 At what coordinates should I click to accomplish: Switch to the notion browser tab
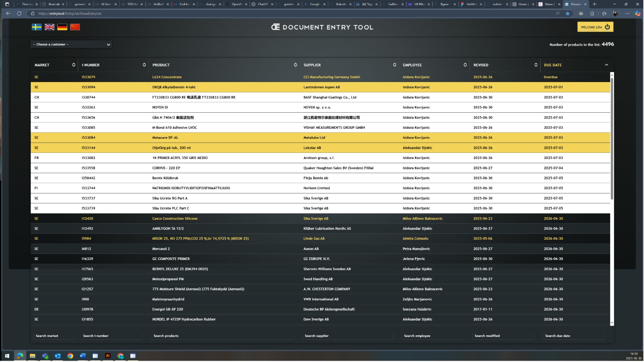[497, 4]
